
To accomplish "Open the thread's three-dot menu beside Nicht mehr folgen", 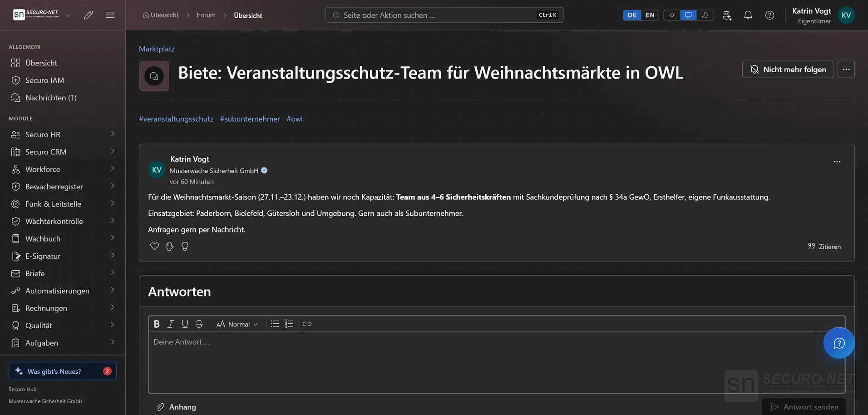I will [846, 69].
